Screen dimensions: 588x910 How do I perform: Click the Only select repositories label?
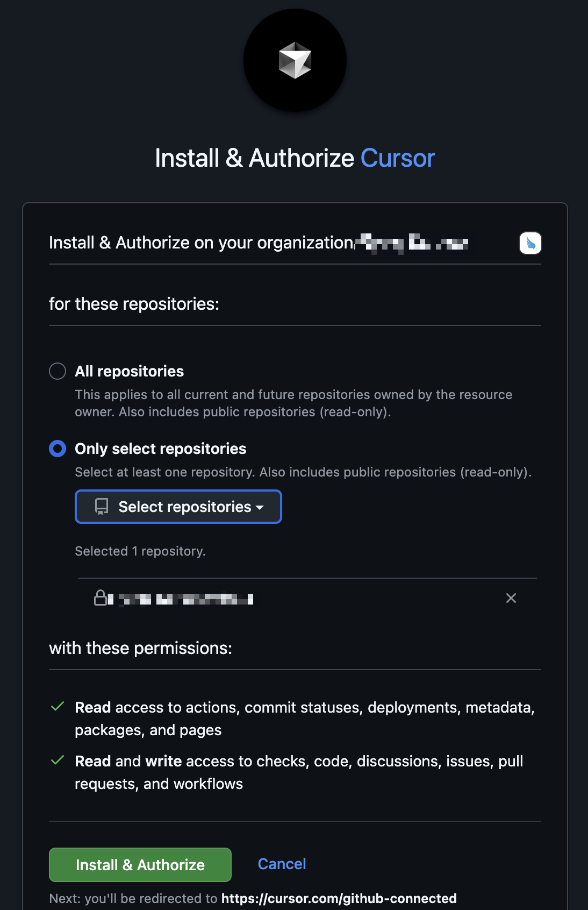160,449
